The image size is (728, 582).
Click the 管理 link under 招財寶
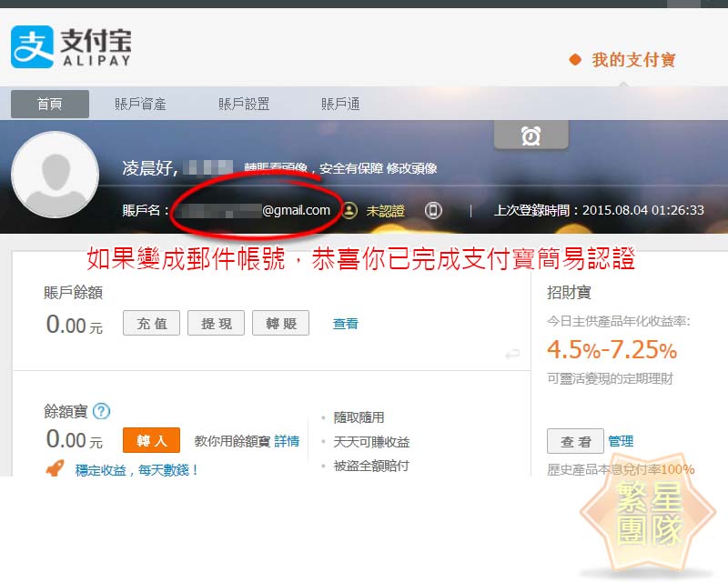[621, 441]
